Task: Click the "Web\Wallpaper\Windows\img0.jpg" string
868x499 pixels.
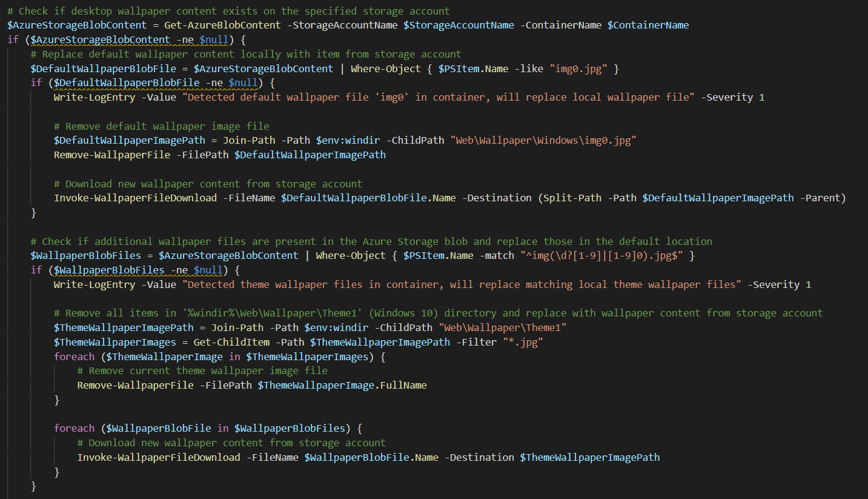Action: [543, 141]
